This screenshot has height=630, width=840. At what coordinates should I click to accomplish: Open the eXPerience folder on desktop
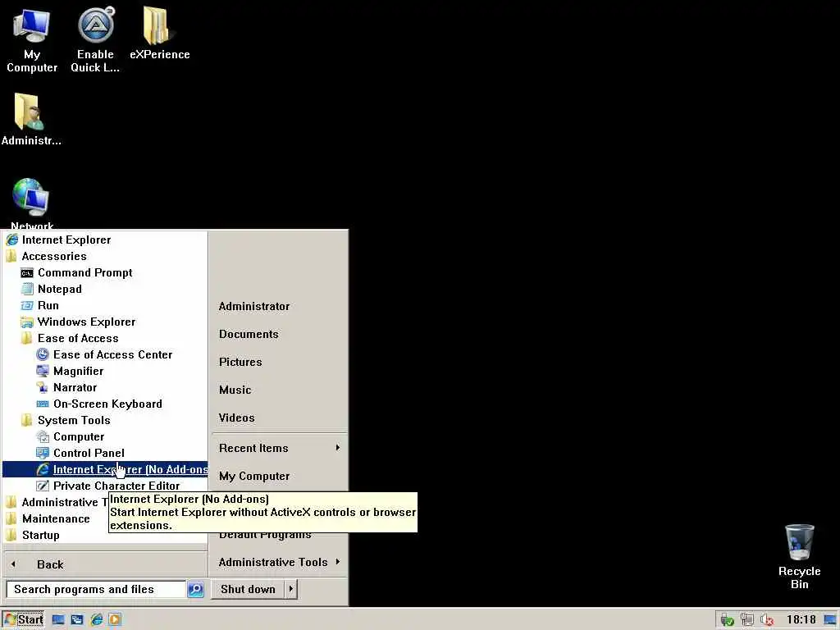pyautogui.click(x=160, y=33)
